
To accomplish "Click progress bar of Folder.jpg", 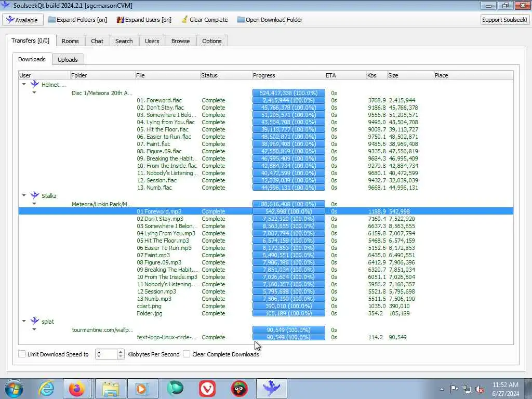I will pyautogui.click(x=289, y=313).
